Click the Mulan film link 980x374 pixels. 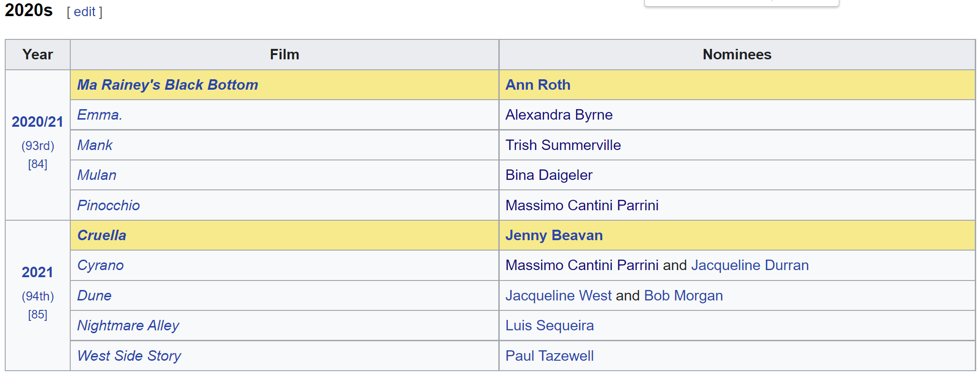pos(97,175)
